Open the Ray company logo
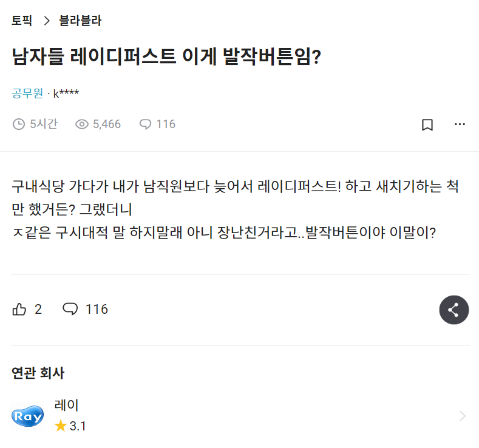The width and height of the screenshot is (479, 448). click(28, 416)
